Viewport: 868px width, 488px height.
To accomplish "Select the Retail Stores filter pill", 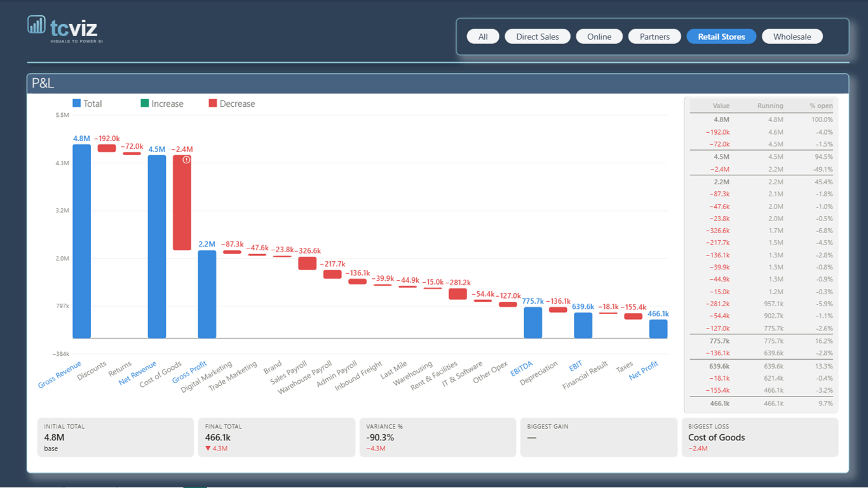I will coord(721,37).
